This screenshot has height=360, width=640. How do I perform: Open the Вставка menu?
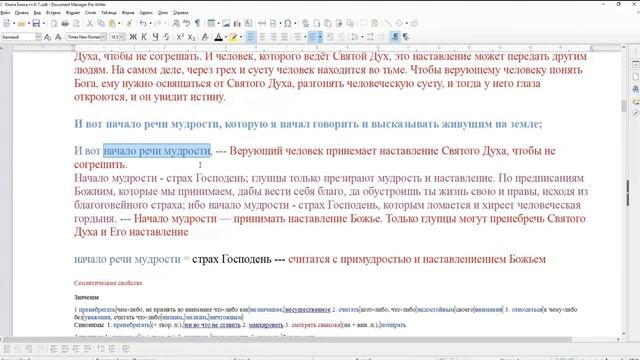[x=53, y=13]
